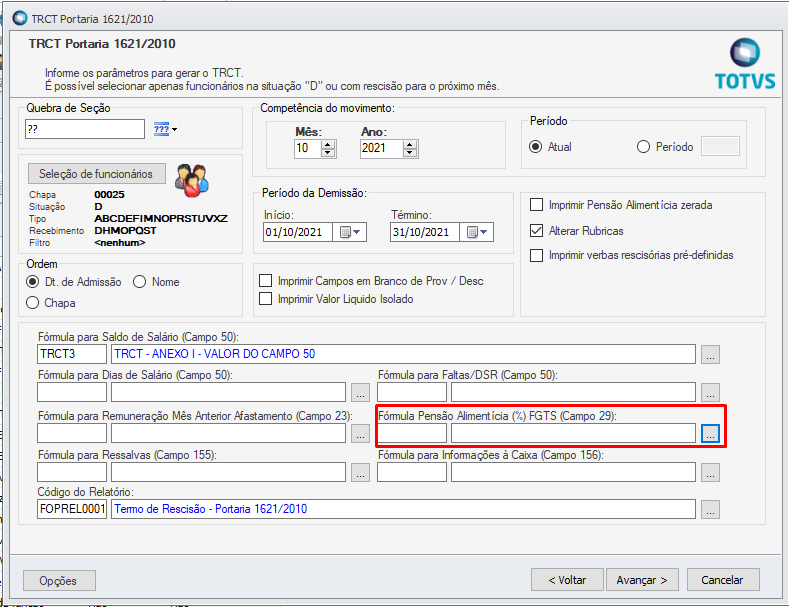Check Imprimir Campos em Branco de Prov / Desc

(265, 280)
